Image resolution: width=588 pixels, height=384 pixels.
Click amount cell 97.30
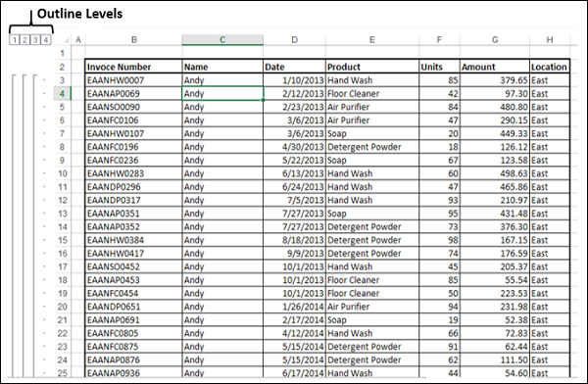point(495,93)
